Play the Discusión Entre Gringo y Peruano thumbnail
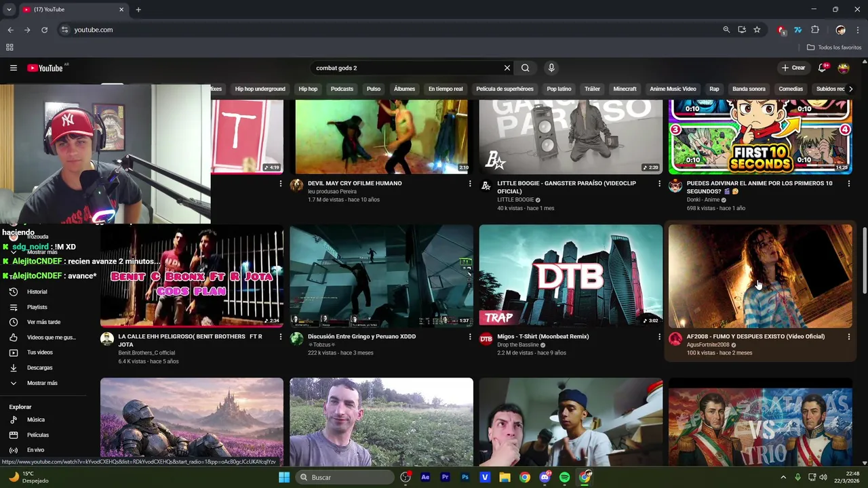The height and width of the screenshot is (488, 868). 381,276
